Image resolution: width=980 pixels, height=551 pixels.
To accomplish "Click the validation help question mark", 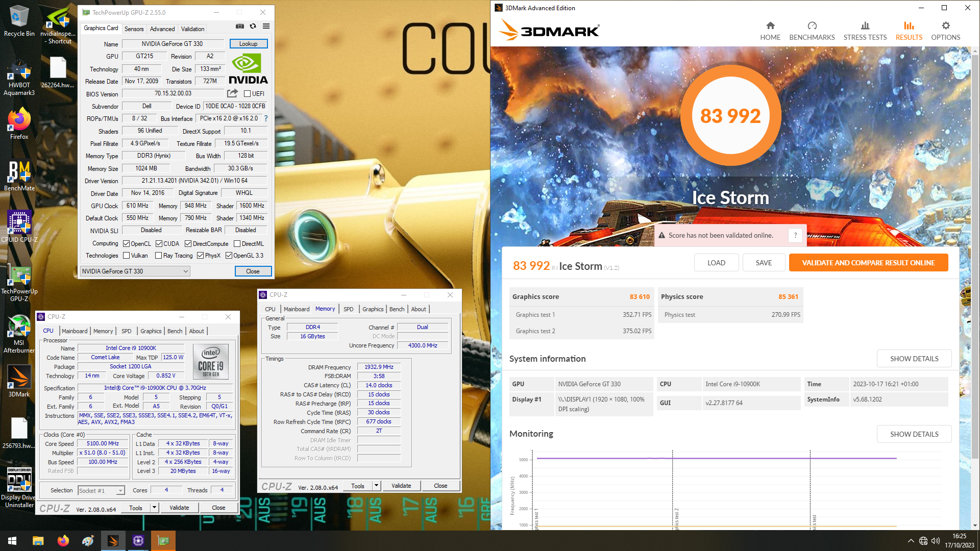I will click(x=795, y=235).
